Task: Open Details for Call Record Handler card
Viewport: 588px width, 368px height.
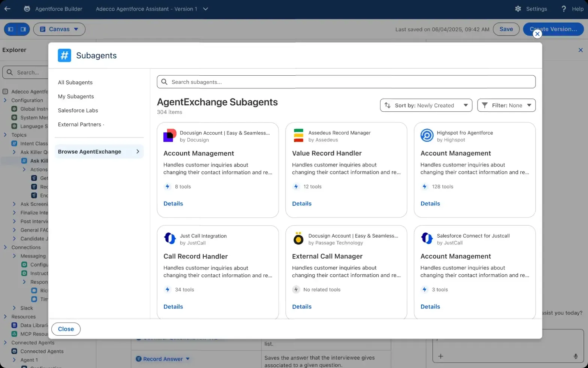Action: (173, 307)
